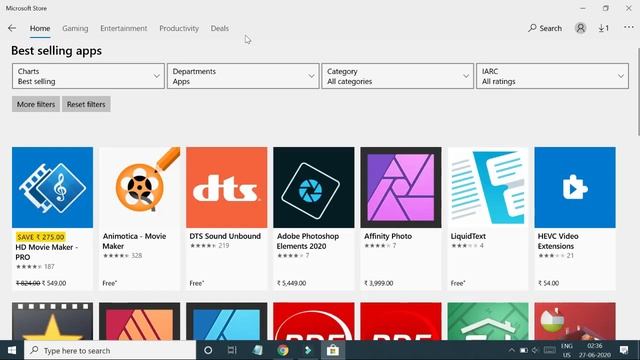Open the green arrow taskbar app
Image resolution: width=640 pixels, height=360 pixels.
pos(308,350)
